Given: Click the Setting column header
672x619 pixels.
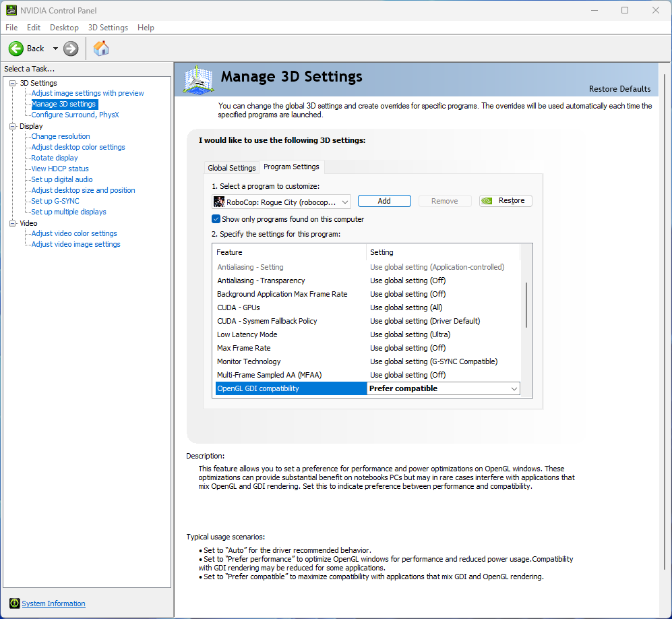Looking at the screenshot, I should click(443, 252).
